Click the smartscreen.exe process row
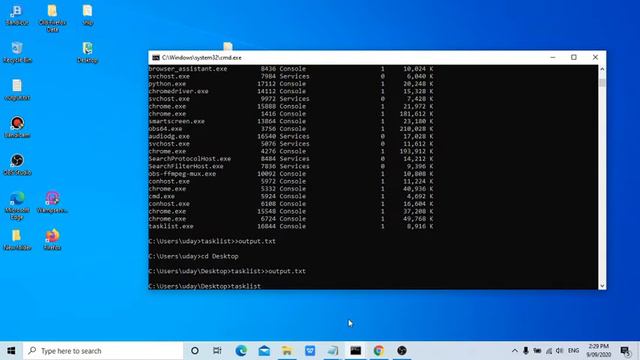Viewport: 640px width, 360px height. pyautogui.click(x=291, y=121)
